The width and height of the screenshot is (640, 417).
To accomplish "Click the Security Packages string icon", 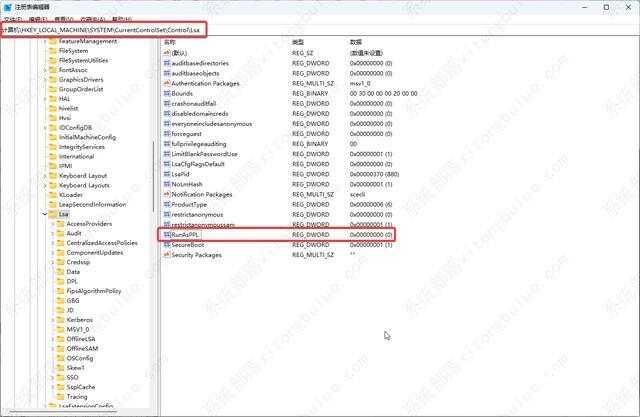I will coord(167,255).
